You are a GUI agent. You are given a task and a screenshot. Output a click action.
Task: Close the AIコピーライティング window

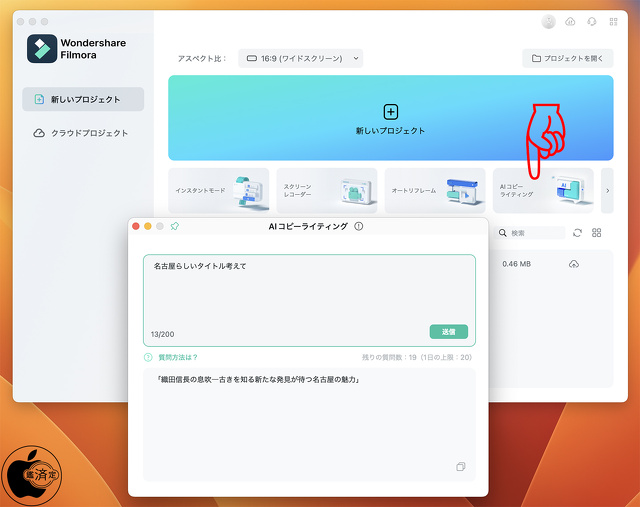[136, 226]
